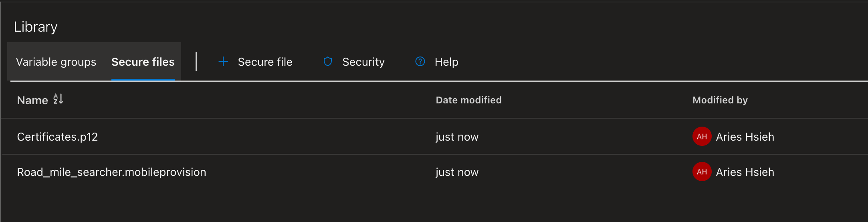The image size is (868, 222).
Task: Click the Help question mark icon
Action: (x=420, y=62)
